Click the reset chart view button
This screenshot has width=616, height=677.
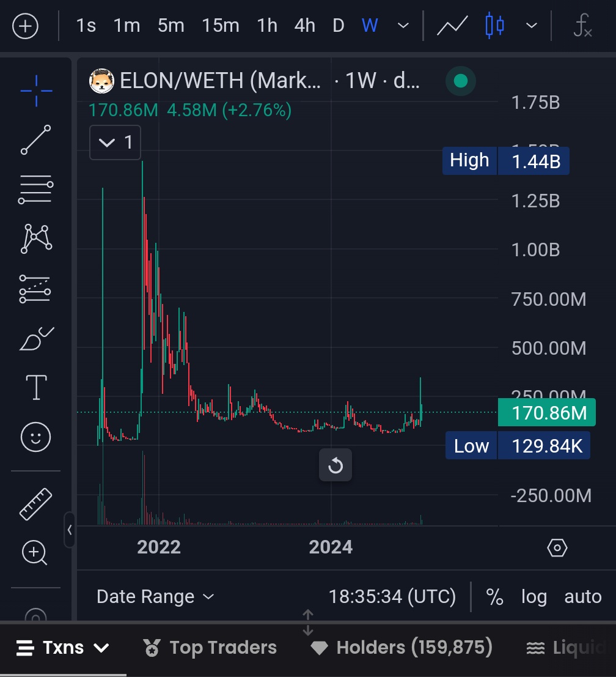click(x=335, y=465)
